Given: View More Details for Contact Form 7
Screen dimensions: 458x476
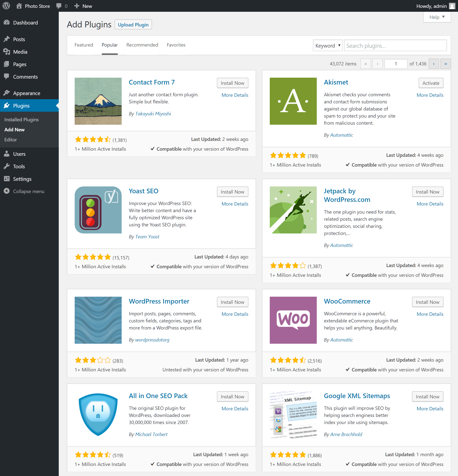Looking at the screenshot, I should pyautogui.click(x=235, y=95).
